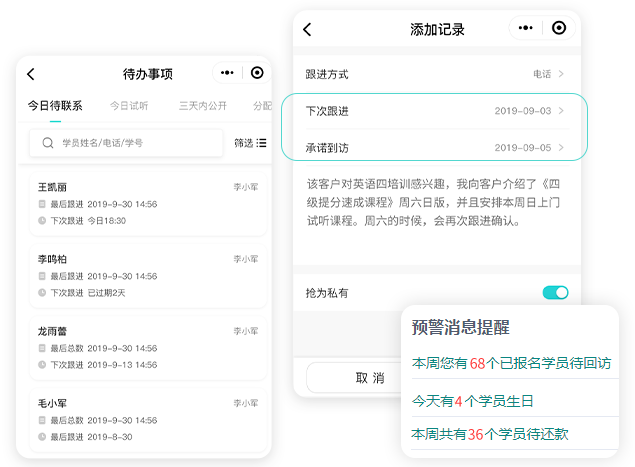Click the 预警消息提醒 heading
Screen dimensions: 635x467
pyautogui.click(x=460, y=327)
